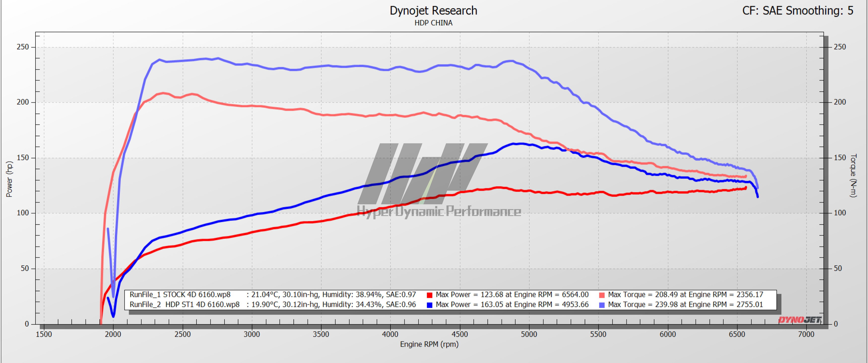Click the Dynojet logo in chart corner

(x=800, y=320)
